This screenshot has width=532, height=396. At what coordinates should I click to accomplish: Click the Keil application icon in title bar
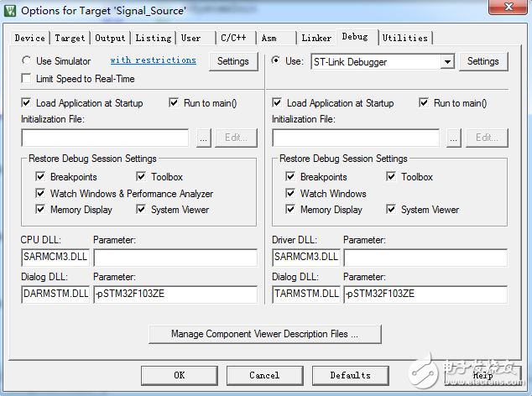(x=10, y=11)
